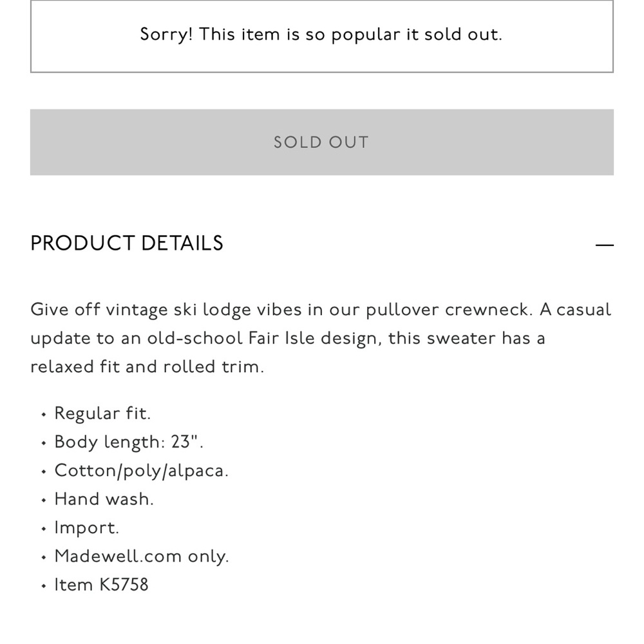The height and width of the screenshot is (644, 644).
Task: Click the "Madewell.com only." text
Action: tap(141, 556)
